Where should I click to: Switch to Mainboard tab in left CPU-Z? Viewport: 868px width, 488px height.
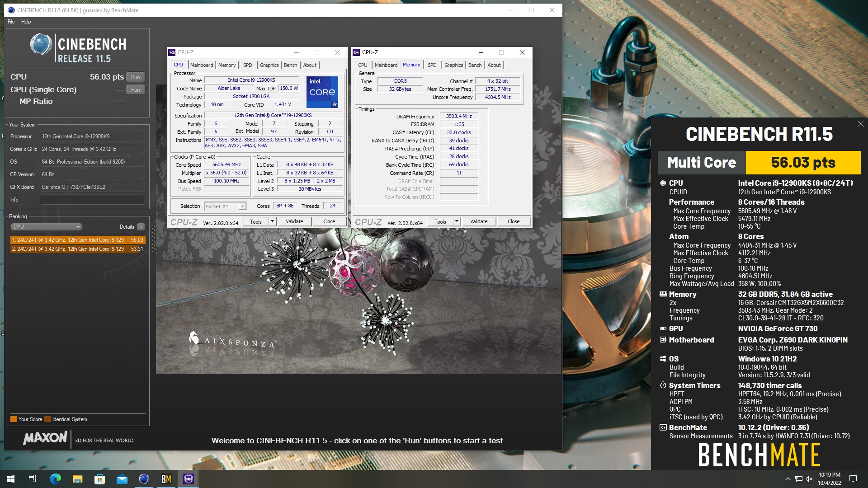tap(202, 65)
